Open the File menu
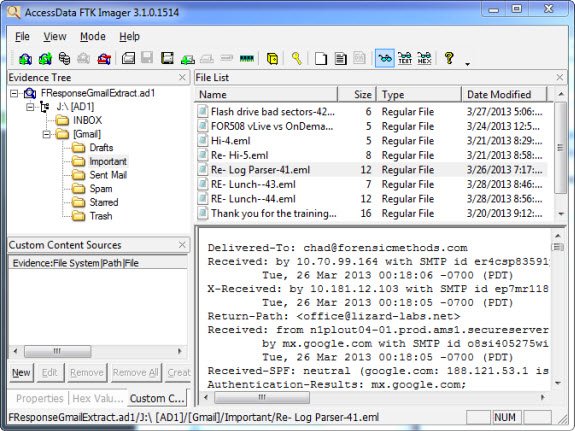The width and height of the screenshot is (575, 431). (22, 36)
